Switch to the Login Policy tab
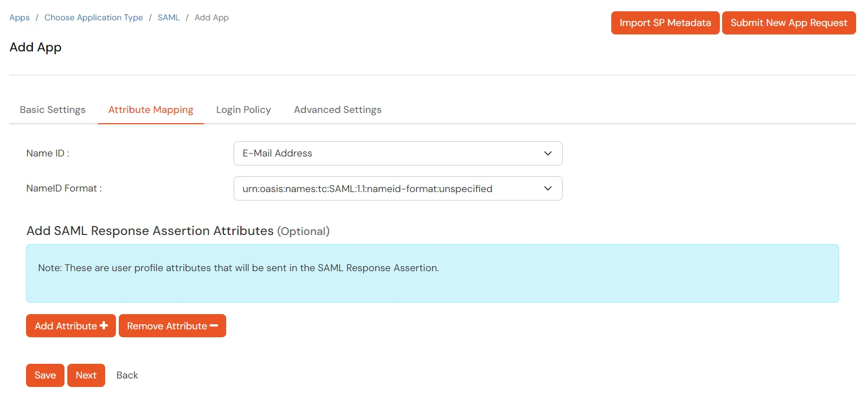This screenshot has height=396, width=868. [243, 110]
